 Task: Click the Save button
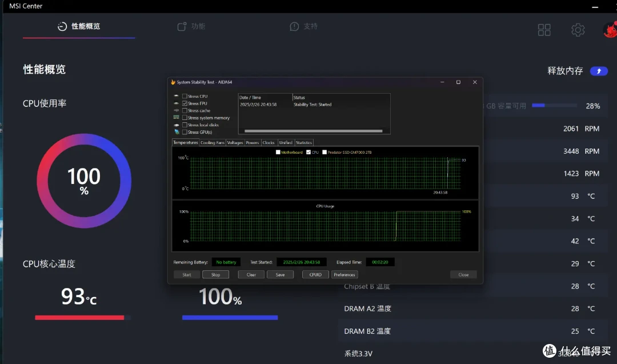(280, 275)
